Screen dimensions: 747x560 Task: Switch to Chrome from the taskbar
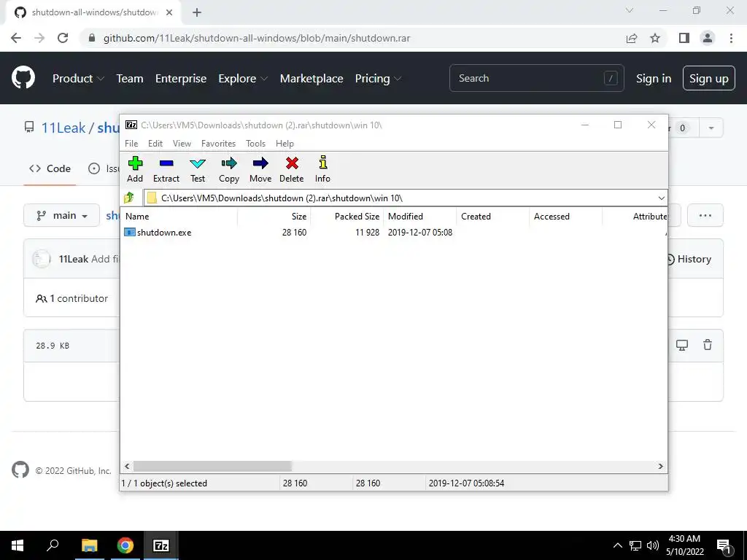point(125,545)
